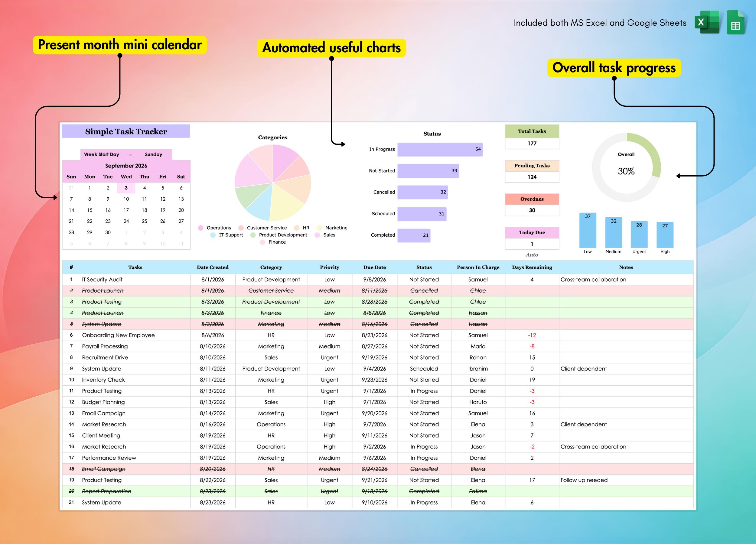This screenshot has height=544, width=756.
Task: Select September 15 in the mini calendar
Action: [x=90, y=210]
